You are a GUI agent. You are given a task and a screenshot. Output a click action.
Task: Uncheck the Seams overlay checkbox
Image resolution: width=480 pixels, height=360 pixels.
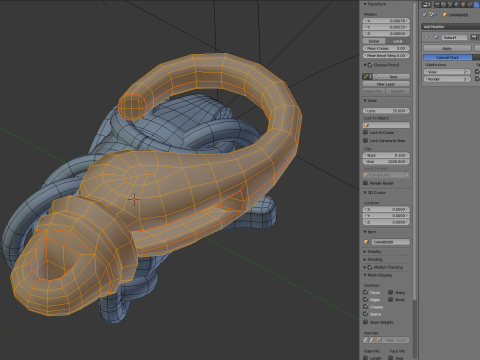point(366,314)
